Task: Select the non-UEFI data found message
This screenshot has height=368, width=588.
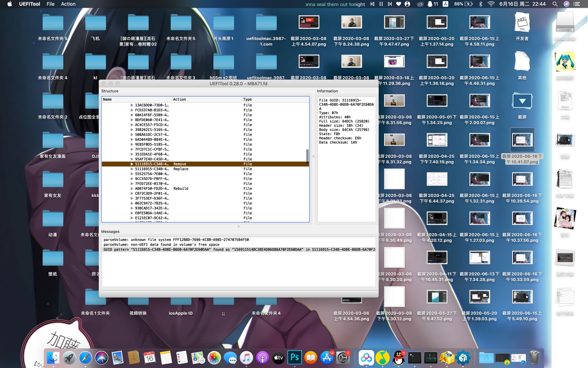Action: point(239,245)
